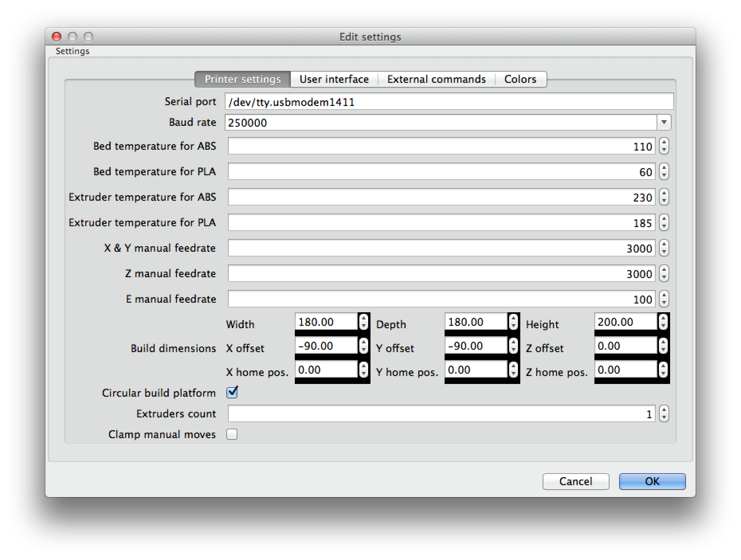Click the build Height field
The image size is (741, 560).
click(x=626, y=322)
